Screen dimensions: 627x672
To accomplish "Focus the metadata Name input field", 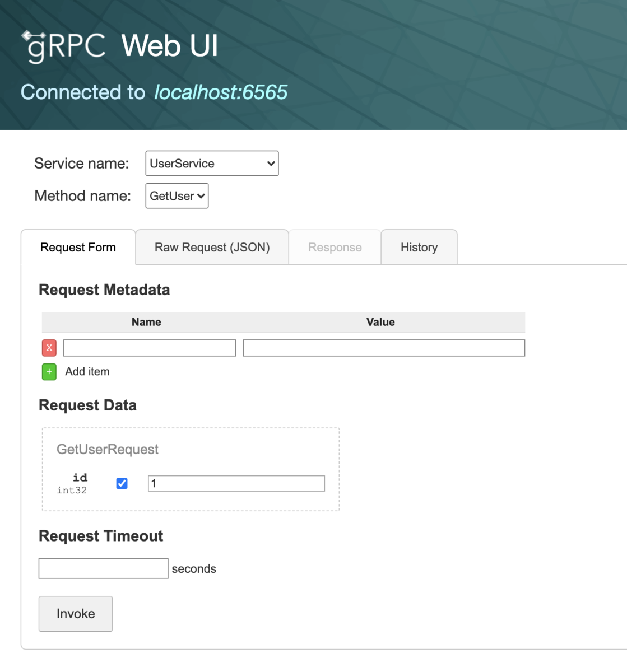I will [150, 348].
